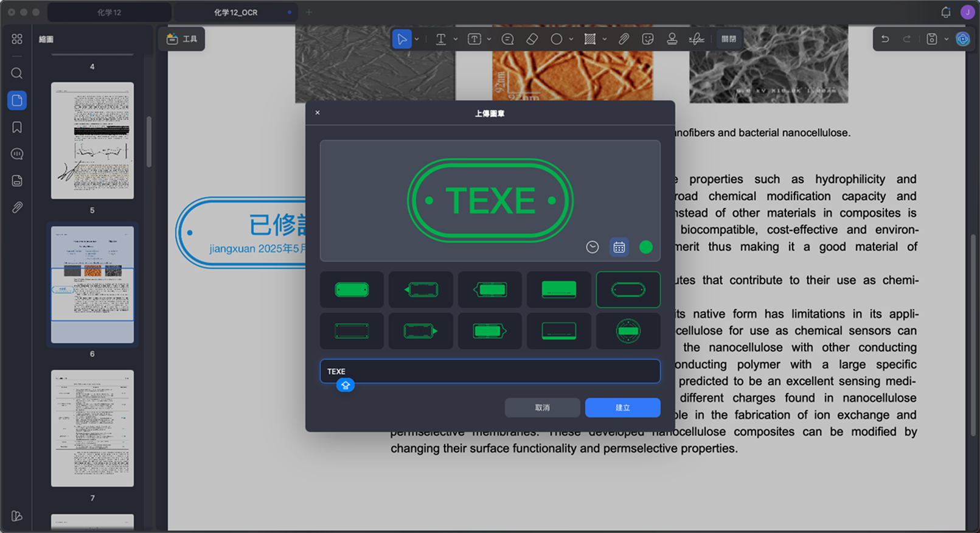Click the sticker tool icon
The width and height of the screenshot is (980, 533).
click(x=648, y=39)
